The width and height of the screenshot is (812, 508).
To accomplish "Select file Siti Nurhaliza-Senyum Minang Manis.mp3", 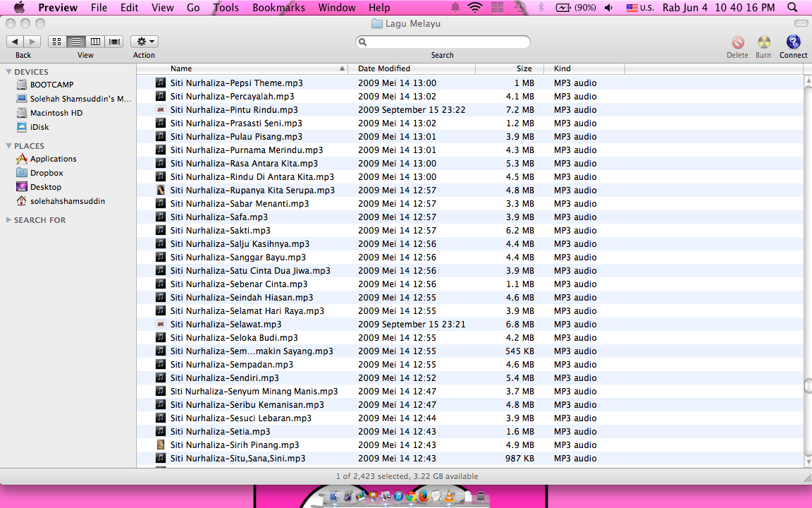I will pos(254,392).
